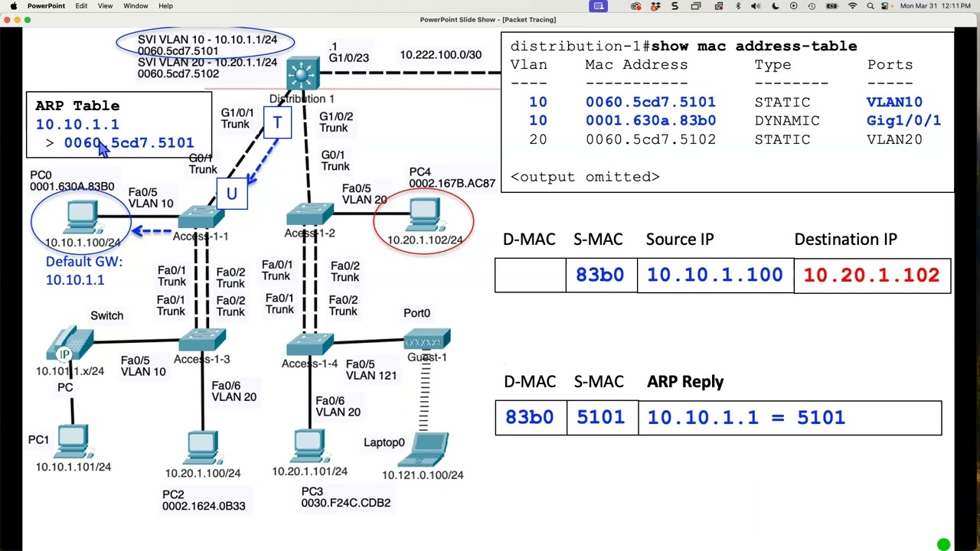
Task: Click the purple screen sharing menu bar icon
Action: [599, 5]
